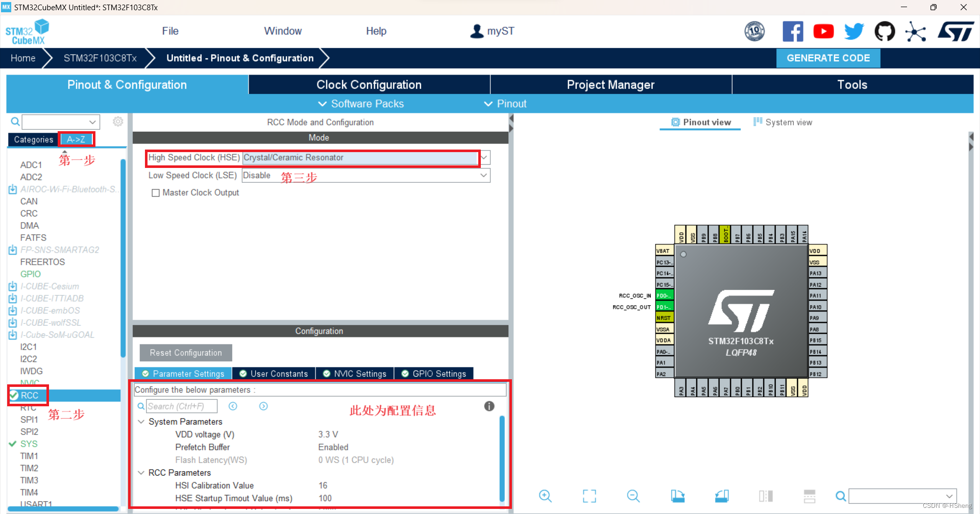Open the GitHub page via its icon
The width and height of the screenshot is (980, 514).
(885, 31)
